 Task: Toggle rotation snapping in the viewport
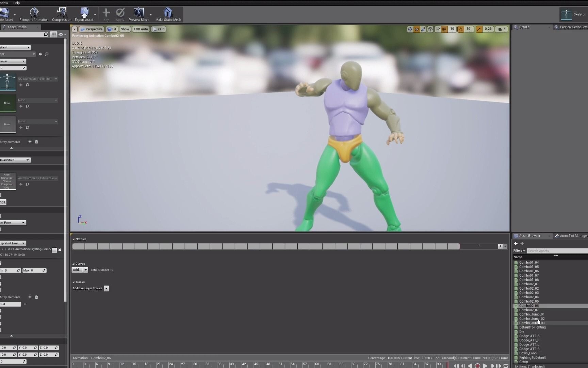[x=460, y=29]
